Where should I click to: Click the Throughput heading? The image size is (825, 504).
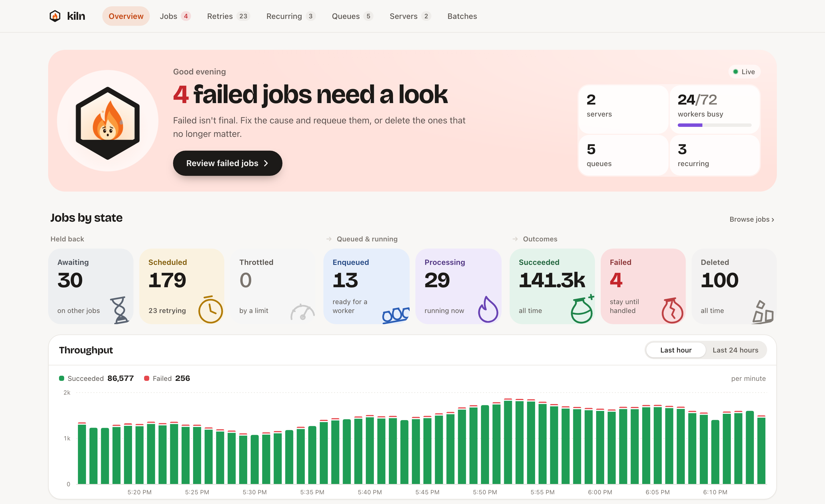(x=86, y=350)
